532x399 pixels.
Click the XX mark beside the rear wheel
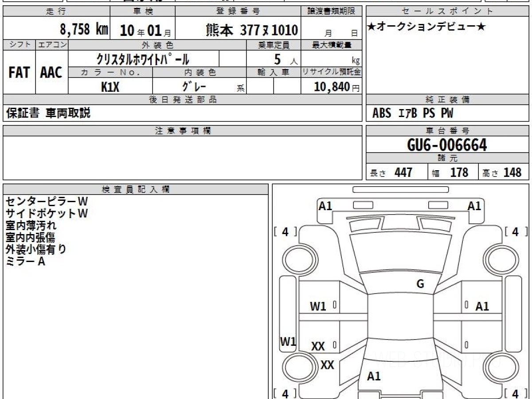tap(327, 365)
